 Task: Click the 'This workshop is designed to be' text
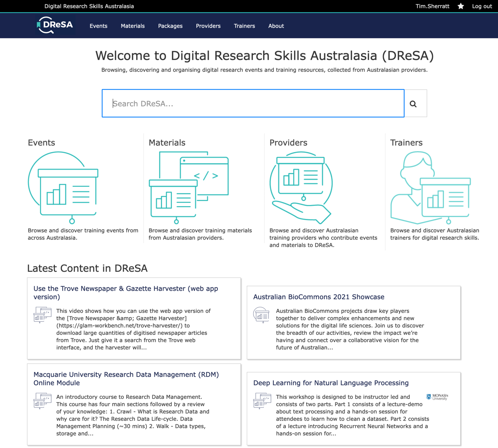(x=352, y=415)
